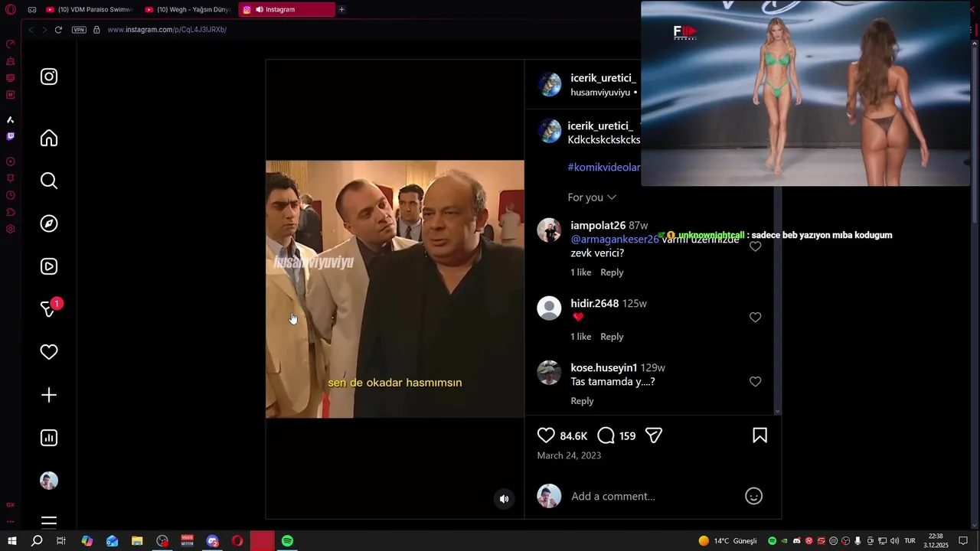Open Windows taskbar search

[x=37, y=541]
